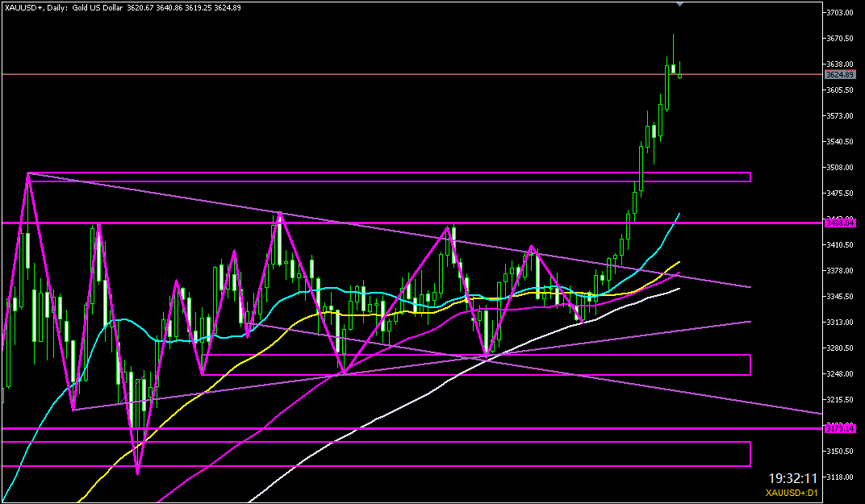This screenshot has width=865, height=504.
Task: Click the right end of the yellow moving average
Action: pyautogui.click(x=679, y=261)
